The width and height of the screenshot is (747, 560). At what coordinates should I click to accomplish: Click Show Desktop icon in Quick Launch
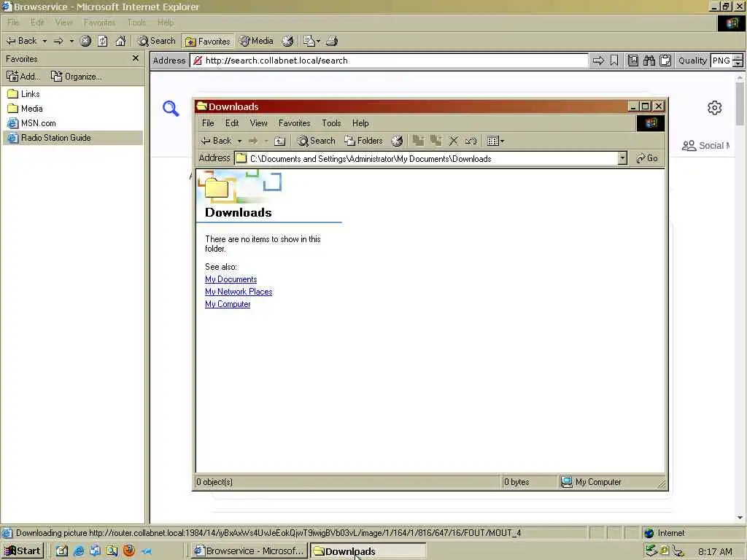[62, 551]
